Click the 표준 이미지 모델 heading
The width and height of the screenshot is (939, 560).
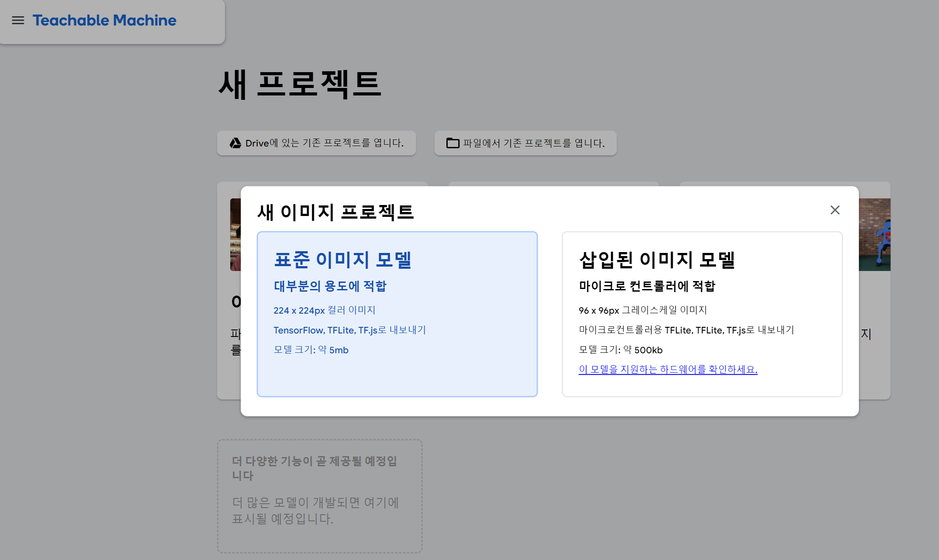point(342,260)
